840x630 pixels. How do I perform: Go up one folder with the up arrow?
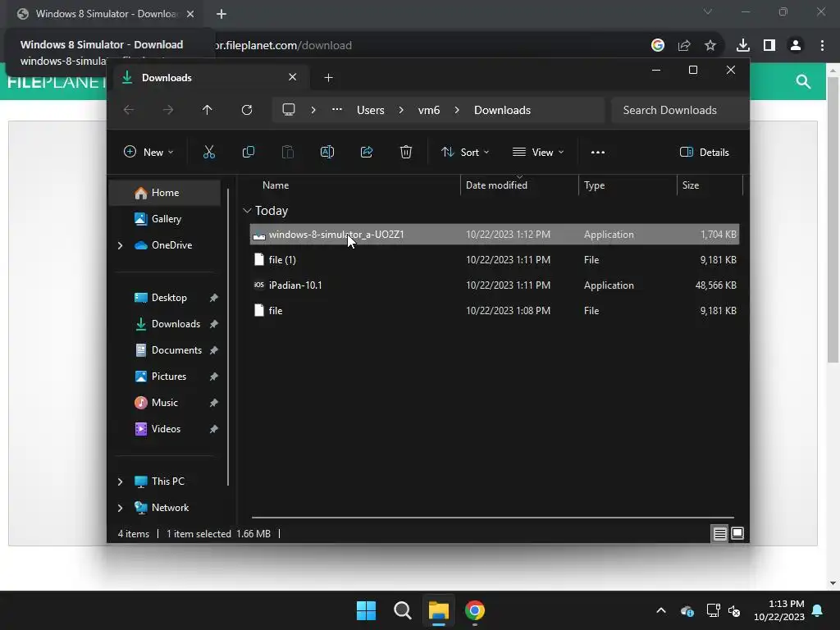click(208, 110)
